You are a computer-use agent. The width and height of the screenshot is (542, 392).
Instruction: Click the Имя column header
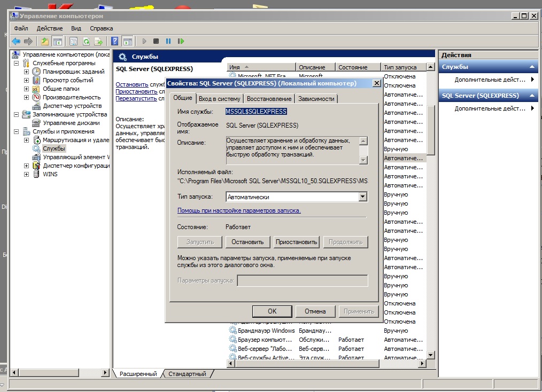point(261,67)
